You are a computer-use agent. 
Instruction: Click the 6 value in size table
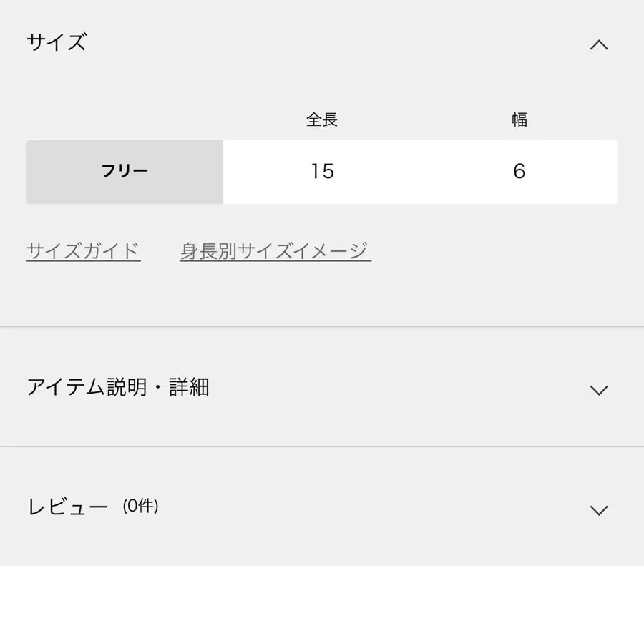pos(518,172)
